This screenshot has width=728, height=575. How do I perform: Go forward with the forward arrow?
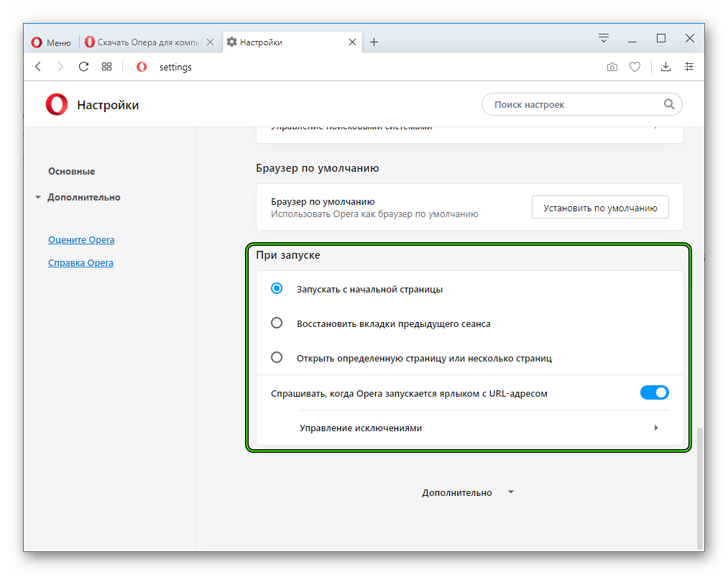tap(60, 67)
